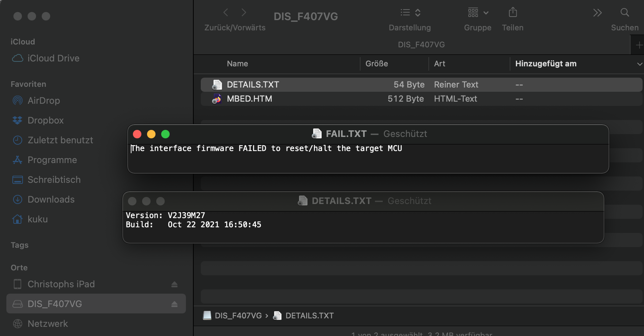Click the Geschützt label in DETAILS.TXT title
This screenshot has height=336, width=644.
(409, 201)
